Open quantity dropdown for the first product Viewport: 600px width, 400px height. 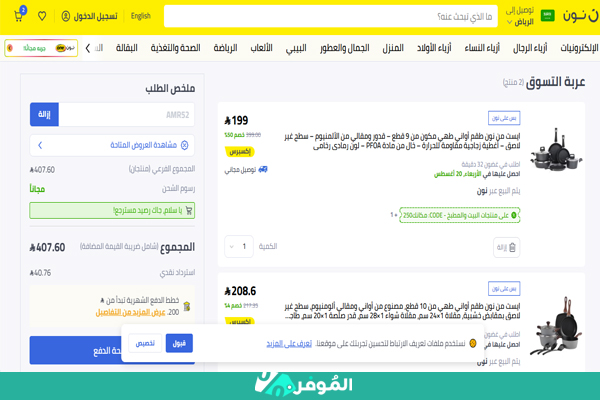pos(239,247)
